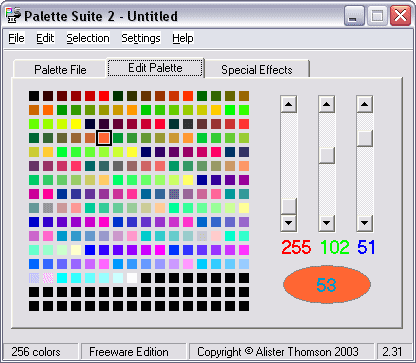Image resolution: width=416 pixels, height=363 pixels.
Task: Click the version 2.31 status panel
Action: point(394,352)
